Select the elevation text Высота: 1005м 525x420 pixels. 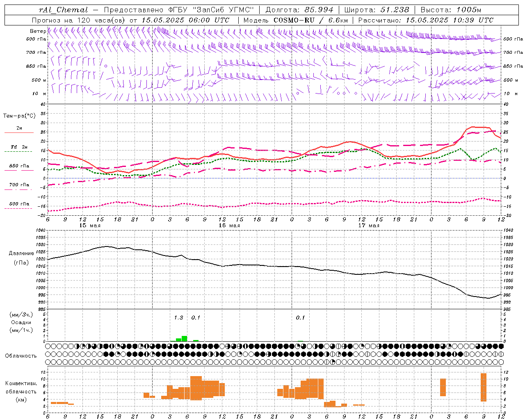point(451,10)
